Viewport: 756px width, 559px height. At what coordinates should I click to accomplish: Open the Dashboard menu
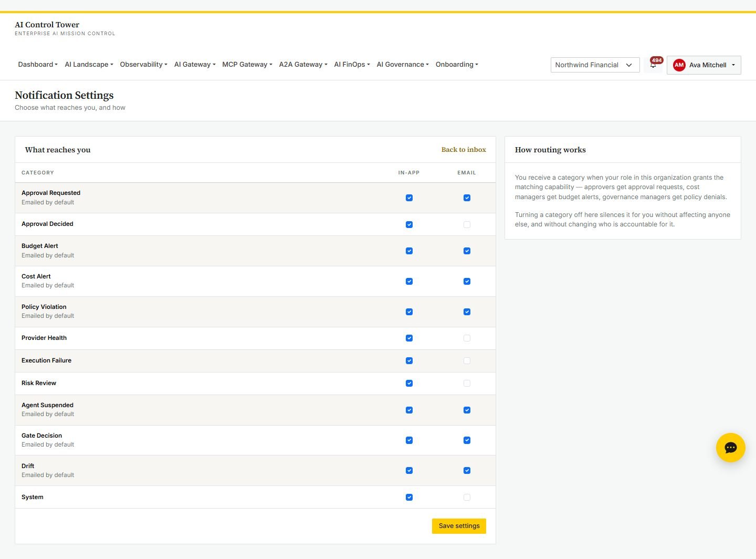(38, 65)
